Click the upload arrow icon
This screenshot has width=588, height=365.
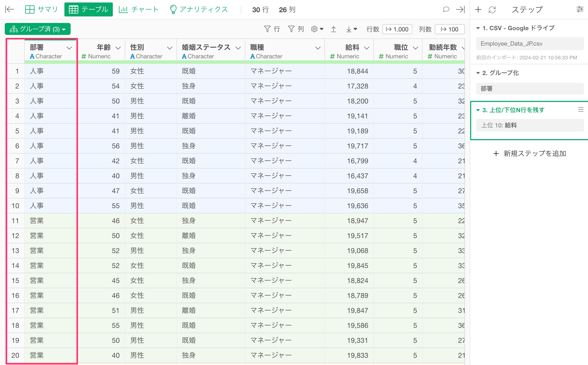pyautogui.click(x=333, y=29)
